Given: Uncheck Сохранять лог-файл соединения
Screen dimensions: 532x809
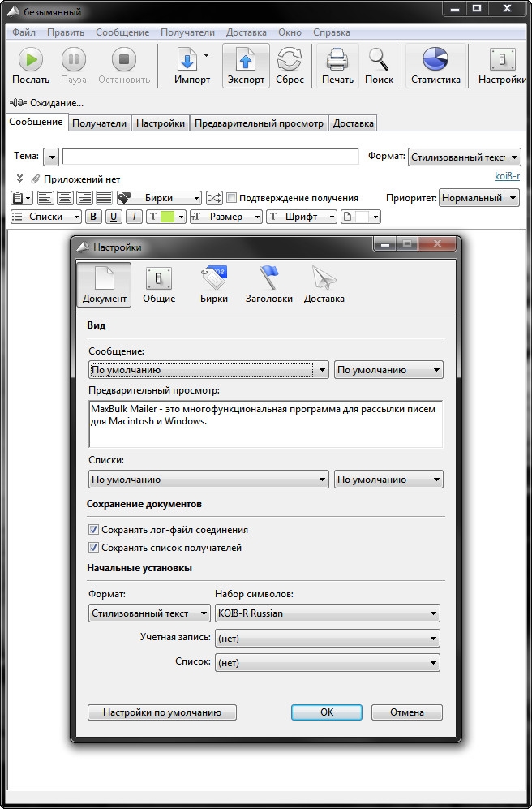Looking at the screenshot, I should pos(93,530).
